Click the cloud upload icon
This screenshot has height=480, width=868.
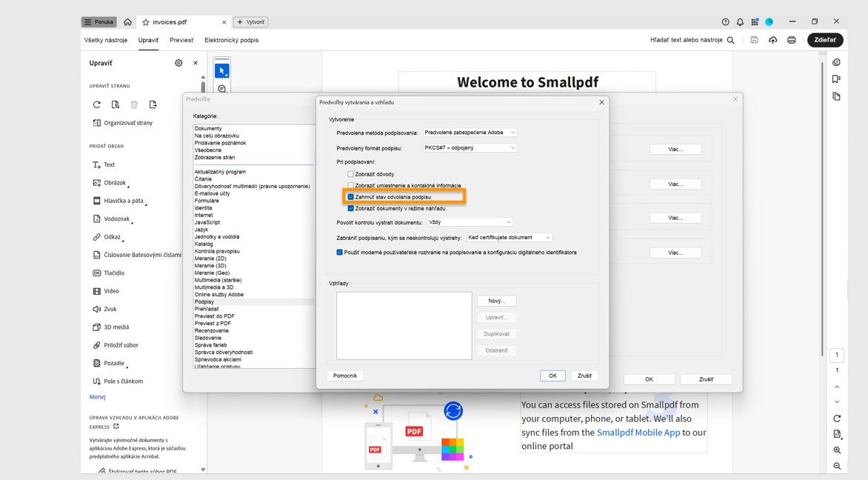772,40
